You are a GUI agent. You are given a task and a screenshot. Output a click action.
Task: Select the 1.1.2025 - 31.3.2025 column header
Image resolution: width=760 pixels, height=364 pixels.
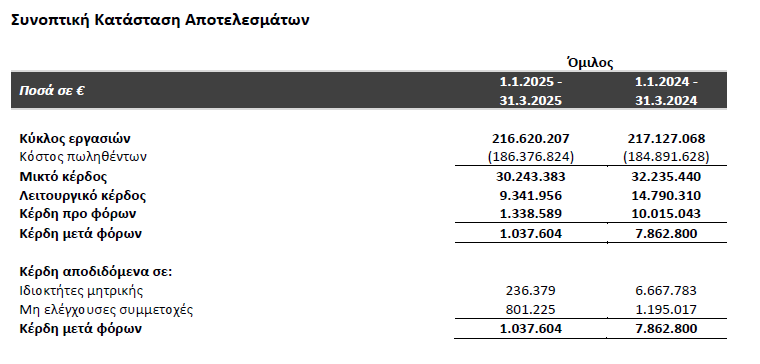[531, 91]
